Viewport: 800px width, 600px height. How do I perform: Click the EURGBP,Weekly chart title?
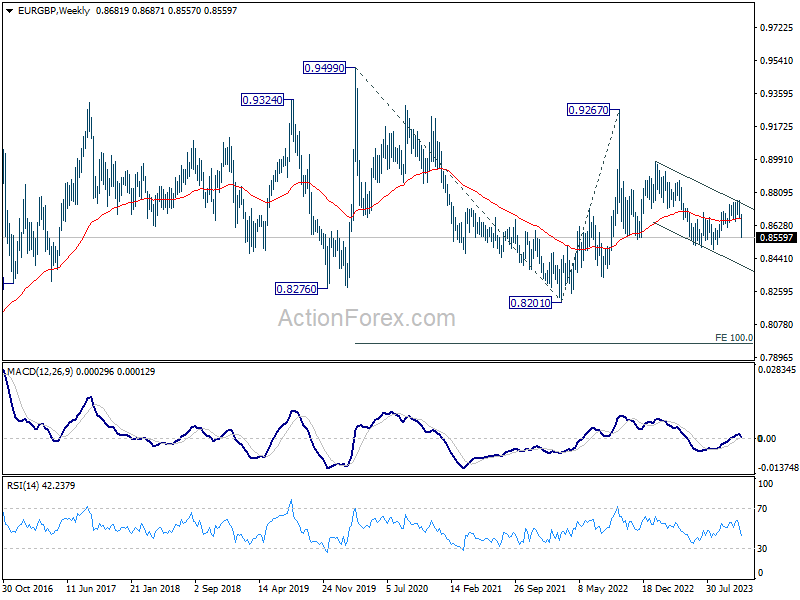click(x=54, y=11)
